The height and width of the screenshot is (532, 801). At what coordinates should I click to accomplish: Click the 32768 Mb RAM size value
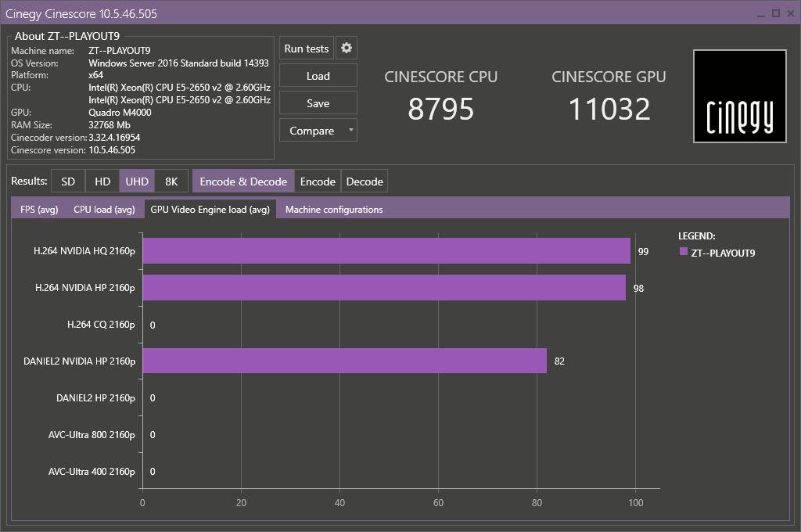[x=110, y=124]
